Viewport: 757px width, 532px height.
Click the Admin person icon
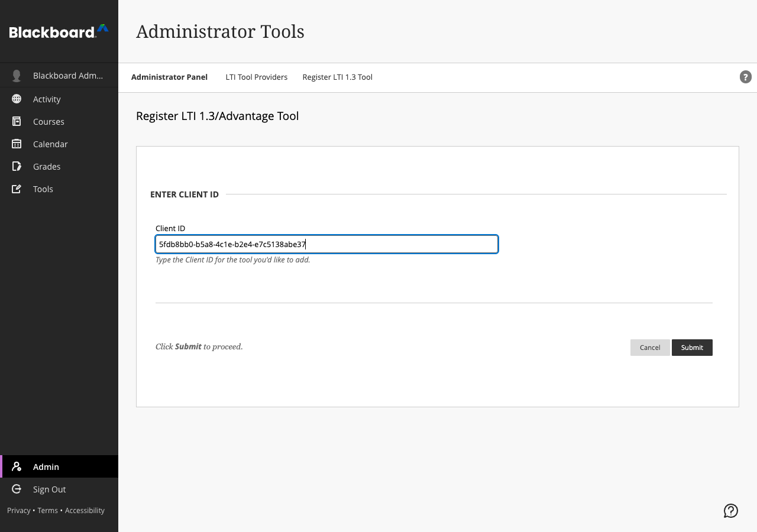(x=17, y=467)
